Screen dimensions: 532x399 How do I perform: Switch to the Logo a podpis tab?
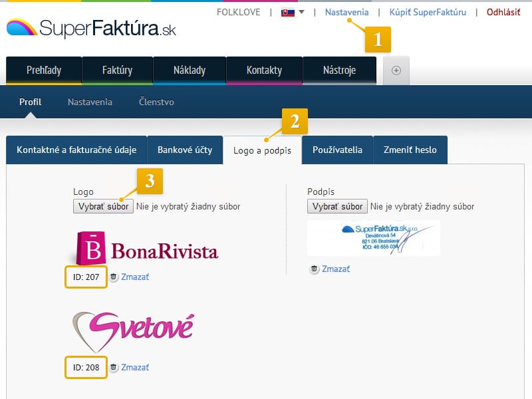tap(262, 150)
